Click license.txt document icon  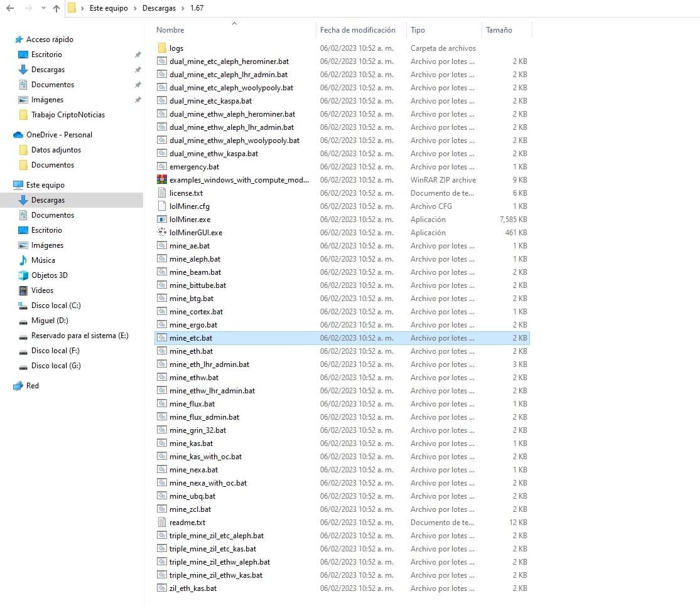point(162,193)
